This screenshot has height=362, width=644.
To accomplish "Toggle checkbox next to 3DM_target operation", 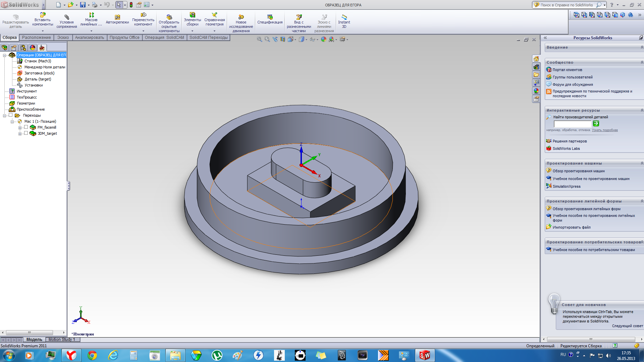I will click(26, 133).
